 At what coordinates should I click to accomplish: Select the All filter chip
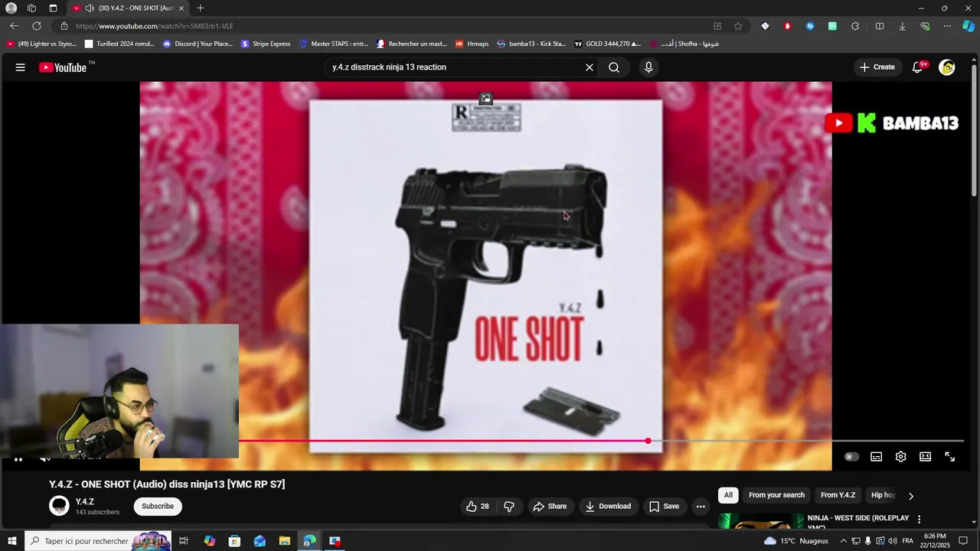[x=728, y=495]
